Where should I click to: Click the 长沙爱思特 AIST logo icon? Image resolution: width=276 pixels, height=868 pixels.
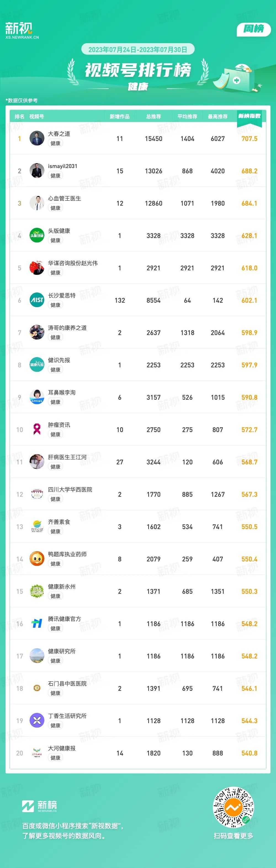(37, 300)
